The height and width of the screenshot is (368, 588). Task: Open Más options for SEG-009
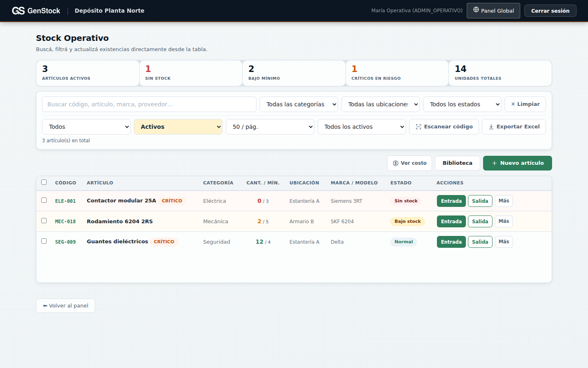pyautogui.click(x=504, y=242)
